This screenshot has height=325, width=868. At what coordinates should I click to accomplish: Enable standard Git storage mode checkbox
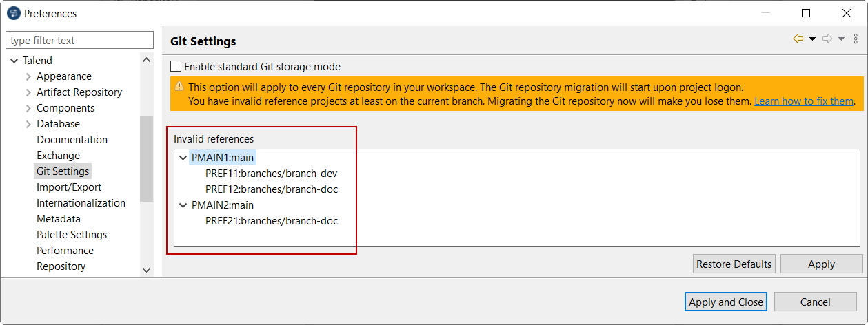pyautogui.click(x=176, y=67)
